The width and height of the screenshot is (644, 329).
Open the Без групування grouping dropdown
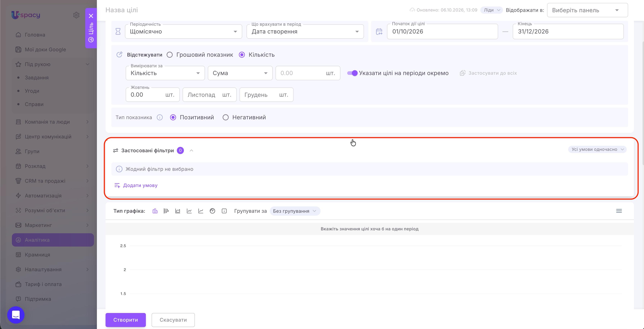pos(295,211)
